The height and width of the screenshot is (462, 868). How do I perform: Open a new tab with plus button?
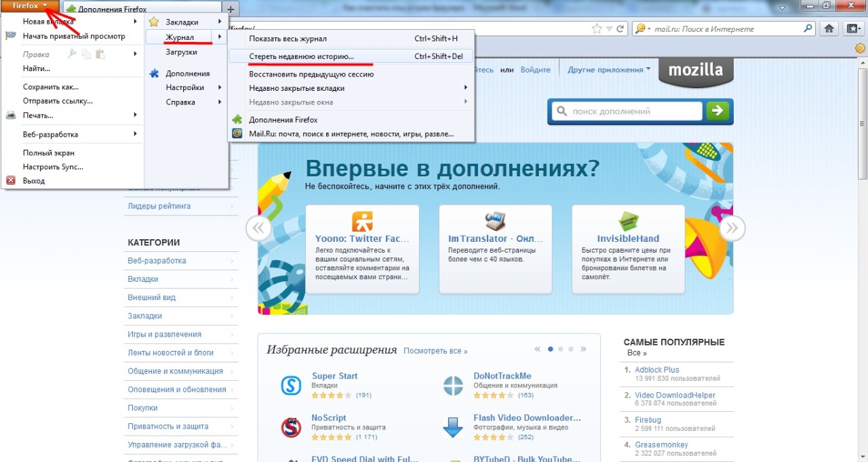coord(231,9)
